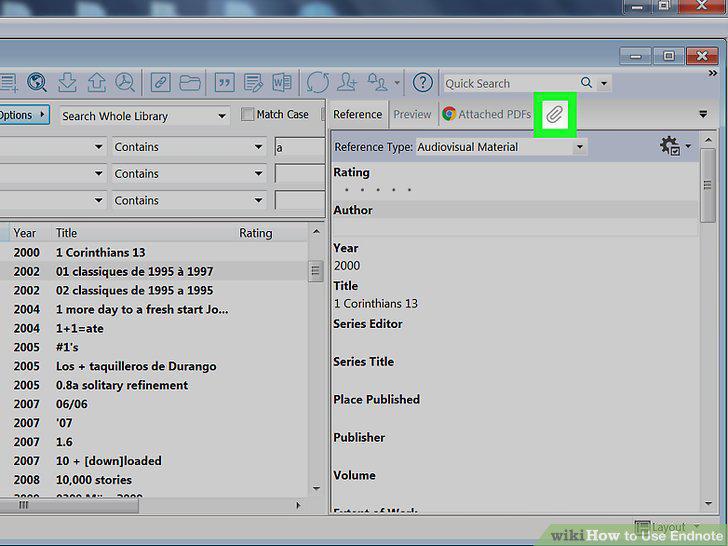728x546 pixels.
Task: Open the tab panel menu arrow at right
Action: (703, 114)
